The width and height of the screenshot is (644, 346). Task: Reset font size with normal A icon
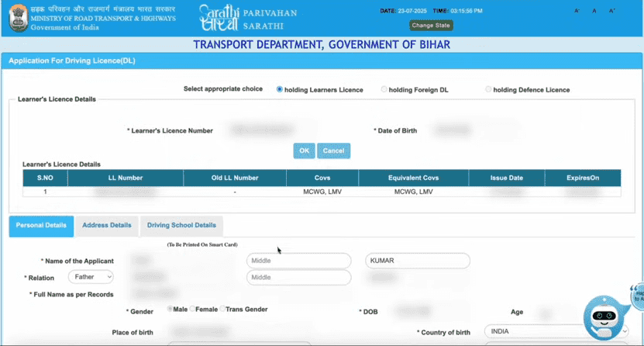click(x=594, y=11)
